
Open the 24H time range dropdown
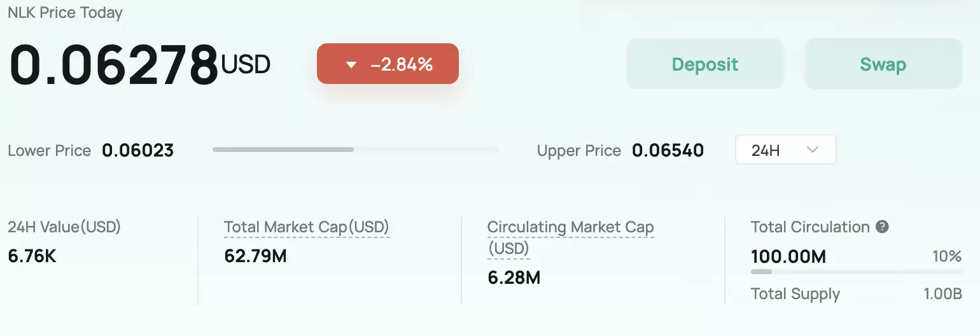785,150
